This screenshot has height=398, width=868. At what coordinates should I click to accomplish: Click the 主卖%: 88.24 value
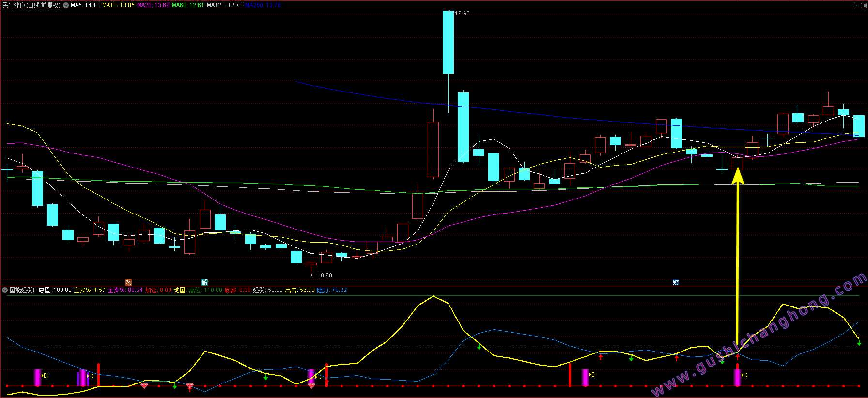point(125,290)
